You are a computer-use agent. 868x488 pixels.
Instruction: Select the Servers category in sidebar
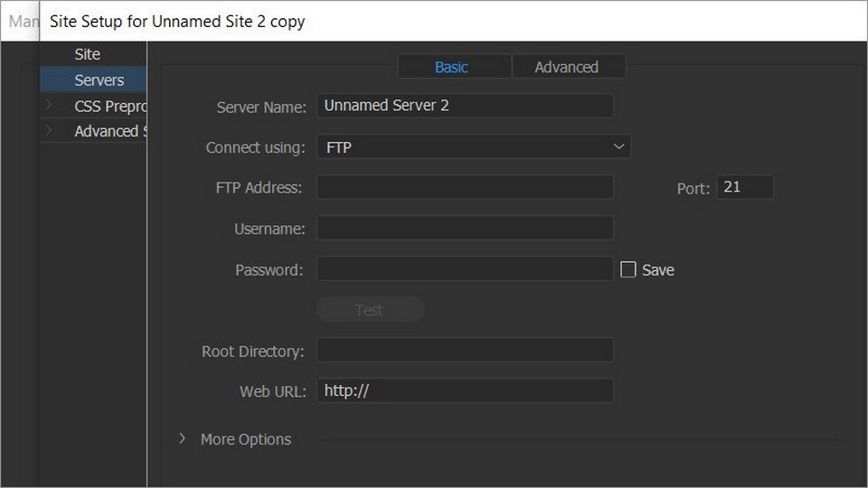coord(99,80)
